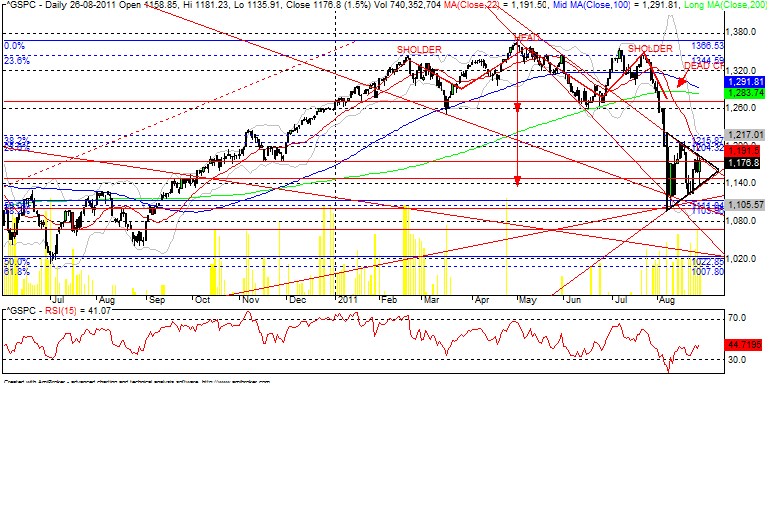Click the 1,080.0 price axis label
The width and height of the screenshot is (767, 531).
pyautogui.click(x=742, y=221)
